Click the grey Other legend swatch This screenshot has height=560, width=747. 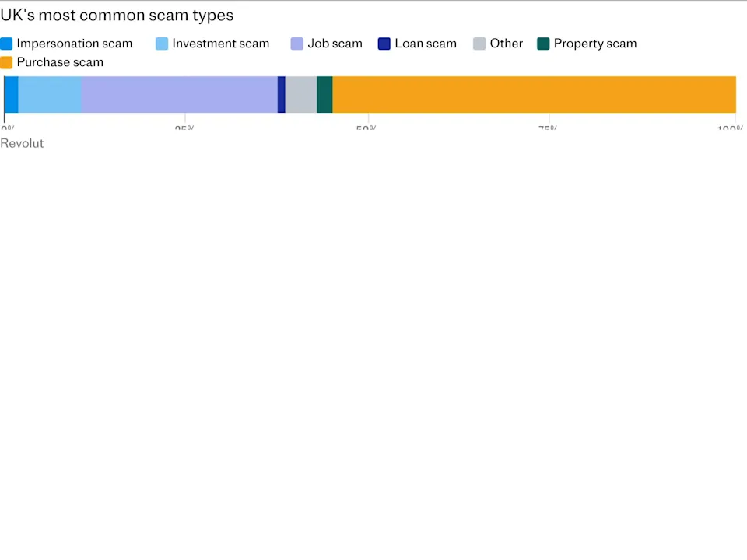click(479, 44)
